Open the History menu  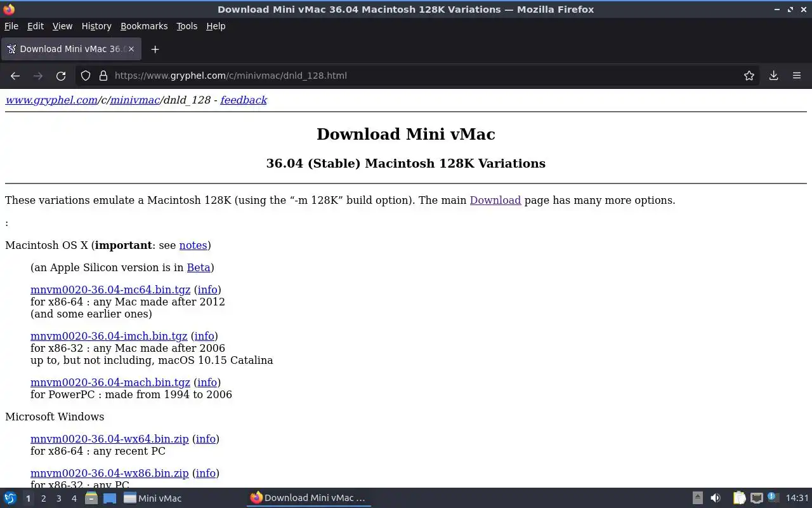pos(96,26)
